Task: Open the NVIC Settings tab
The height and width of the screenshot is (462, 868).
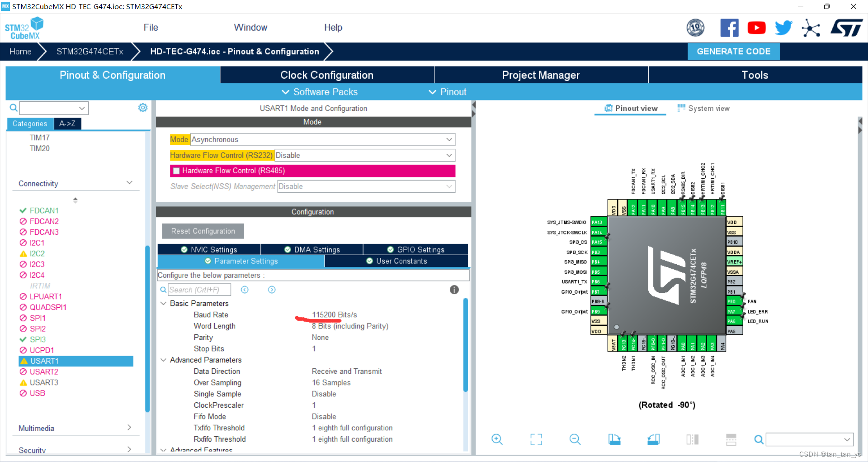Action: point(209,249)
